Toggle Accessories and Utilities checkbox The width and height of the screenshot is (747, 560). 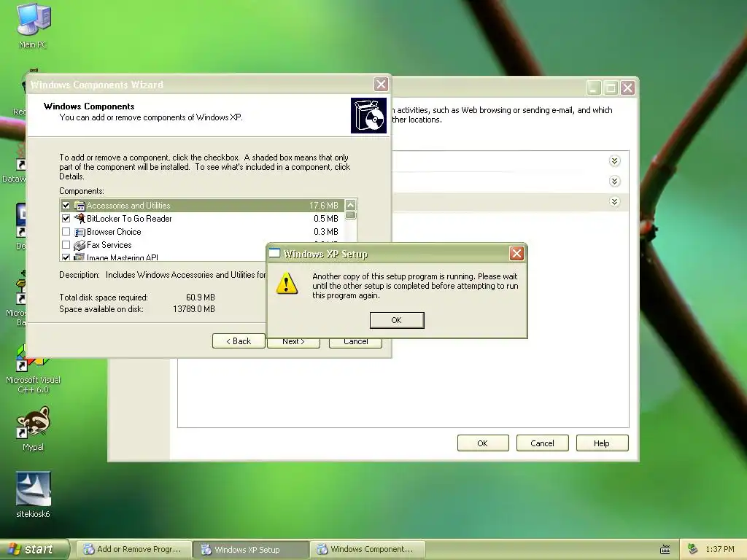click(66, 205)
